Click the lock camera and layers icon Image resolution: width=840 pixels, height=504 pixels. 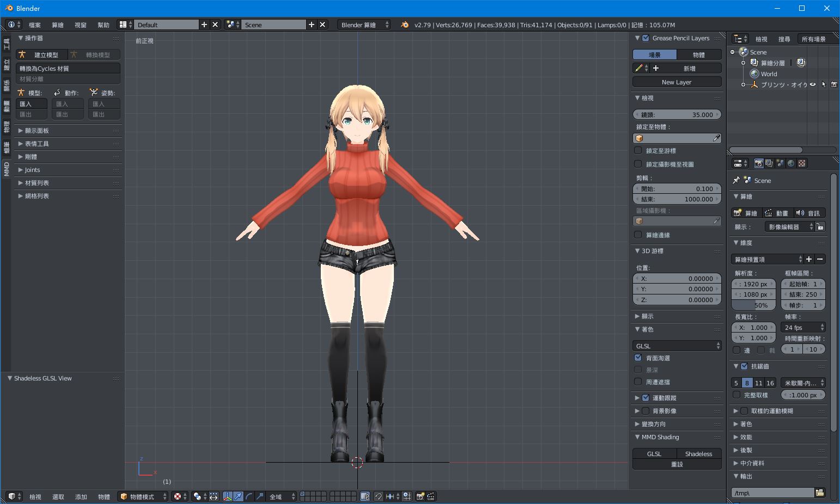coord(365,496)
